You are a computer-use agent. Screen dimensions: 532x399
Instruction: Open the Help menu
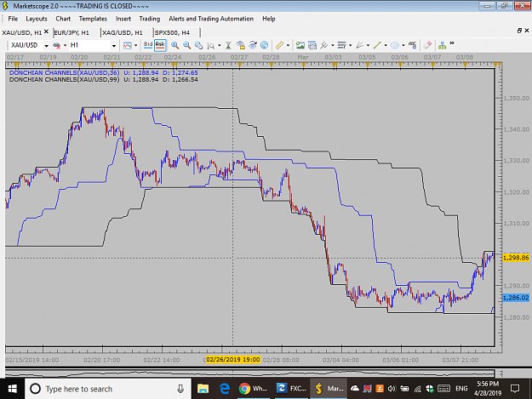[x=268, y=19]
